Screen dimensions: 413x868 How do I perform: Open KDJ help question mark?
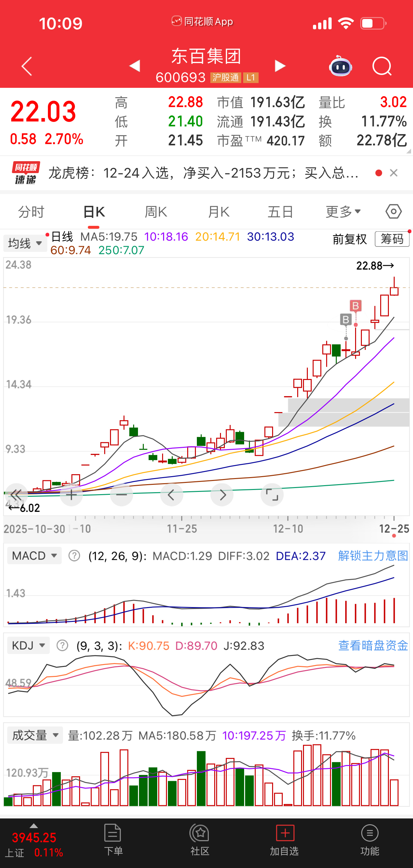pyautogui.click(x=62, y=646)
